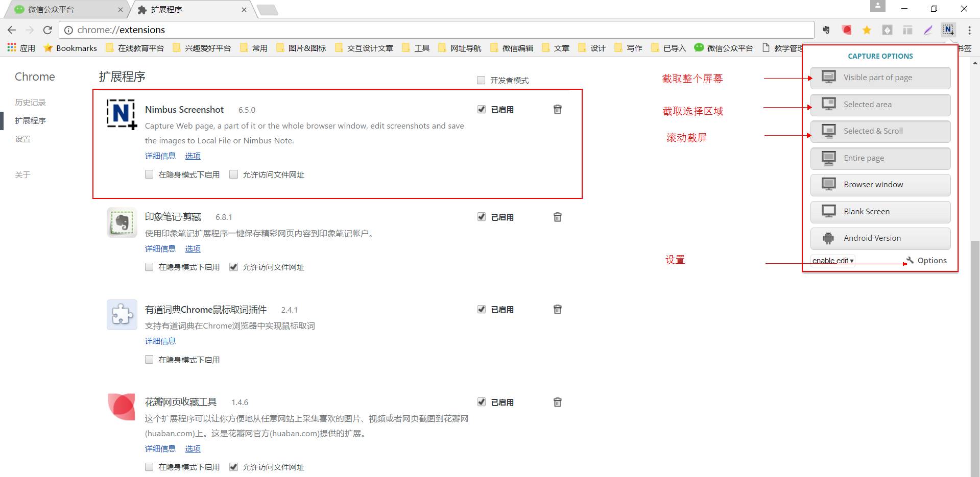Click the Chrome user profile icon
The image size is (980, 477).
(877, 6)
